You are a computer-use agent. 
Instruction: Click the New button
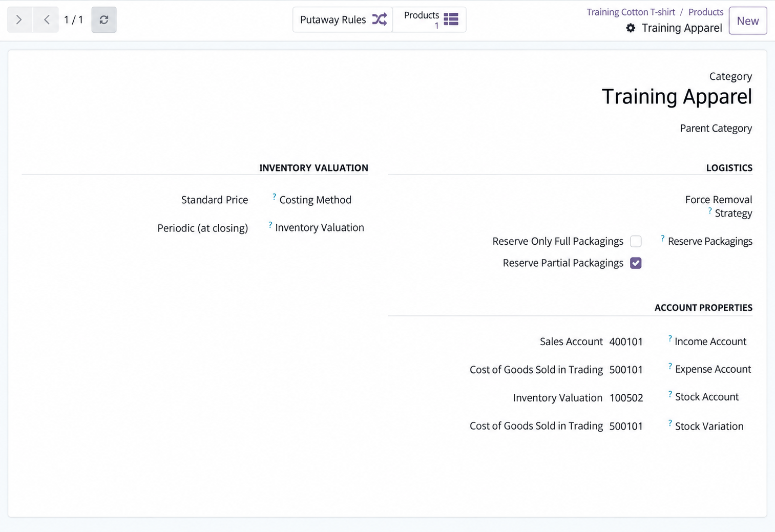pos(748,21)
